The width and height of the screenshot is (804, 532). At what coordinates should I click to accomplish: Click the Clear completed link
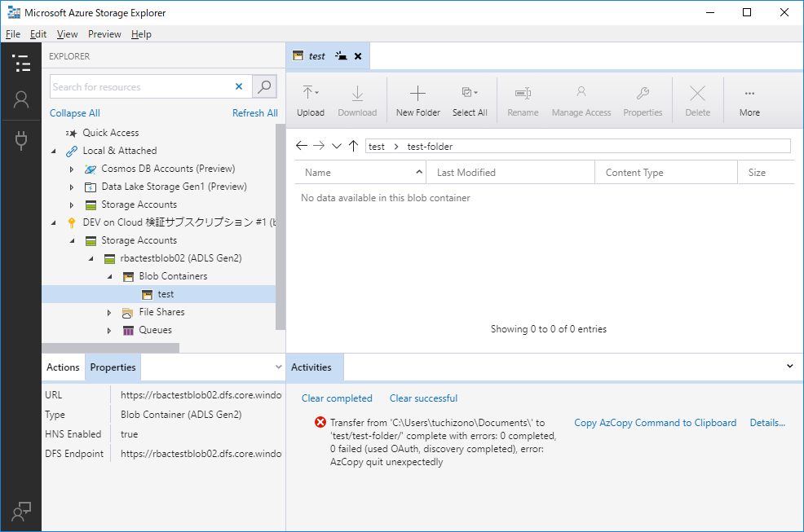tap(337, 398)
